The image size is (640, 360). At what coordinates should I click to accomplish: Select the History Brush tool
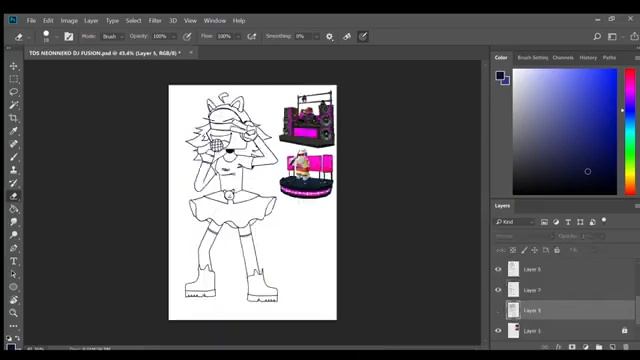(13, 183)
